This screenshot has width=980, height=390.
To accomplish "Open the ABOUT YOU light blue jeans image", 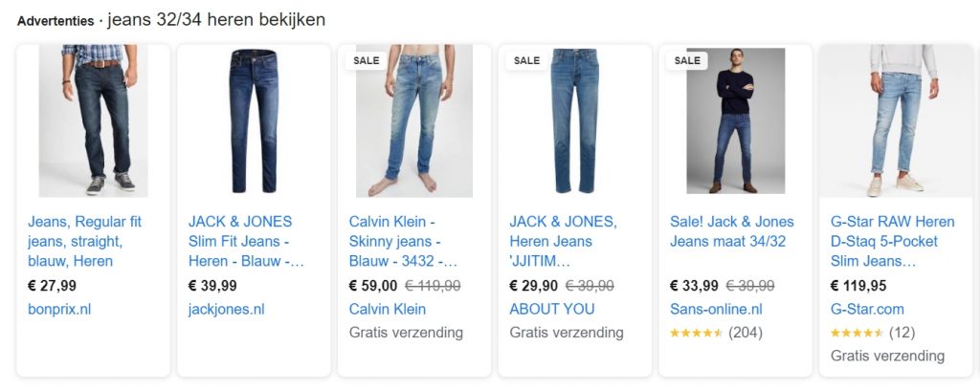I will (x=575, y=121).
